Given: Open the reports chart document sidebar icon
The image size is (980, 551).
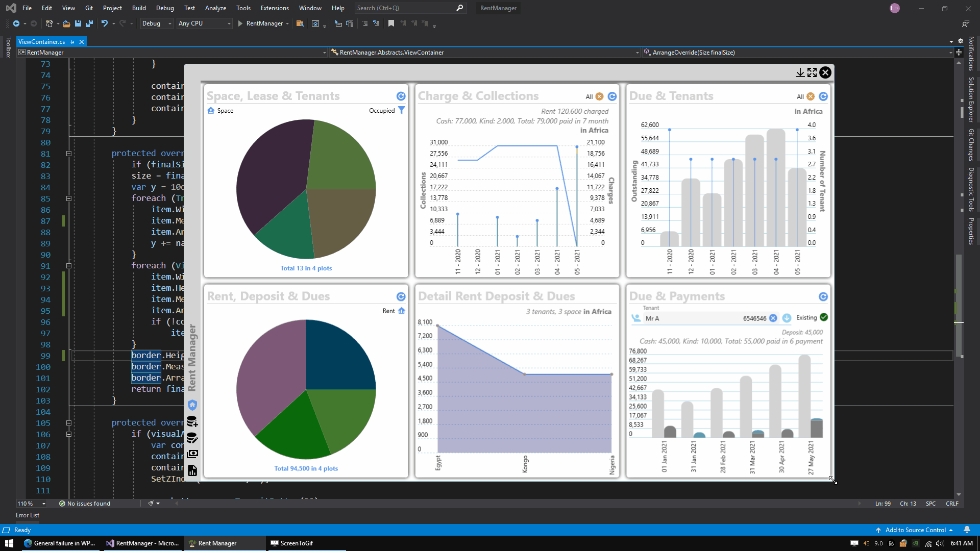Looking at the screenshot, I should (x=192, y=470).
